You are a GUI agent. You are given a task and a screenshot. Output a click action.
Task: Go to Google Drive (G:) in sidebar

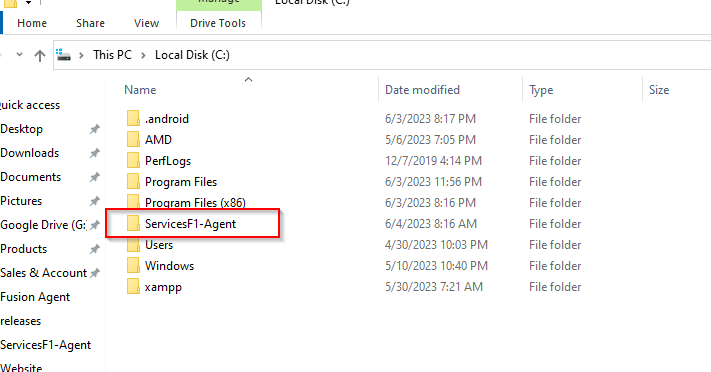[x=43, y=225]
